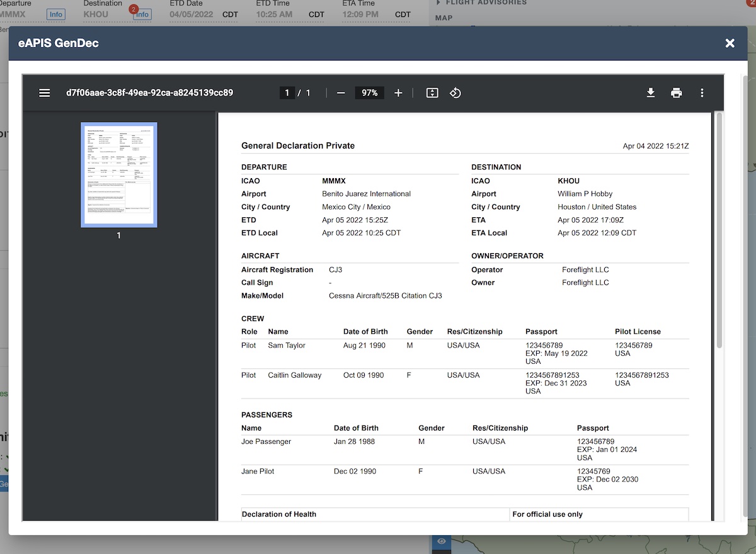
Task: Click ETD Time '10:25 AM' in background
Action: [274, 14]
